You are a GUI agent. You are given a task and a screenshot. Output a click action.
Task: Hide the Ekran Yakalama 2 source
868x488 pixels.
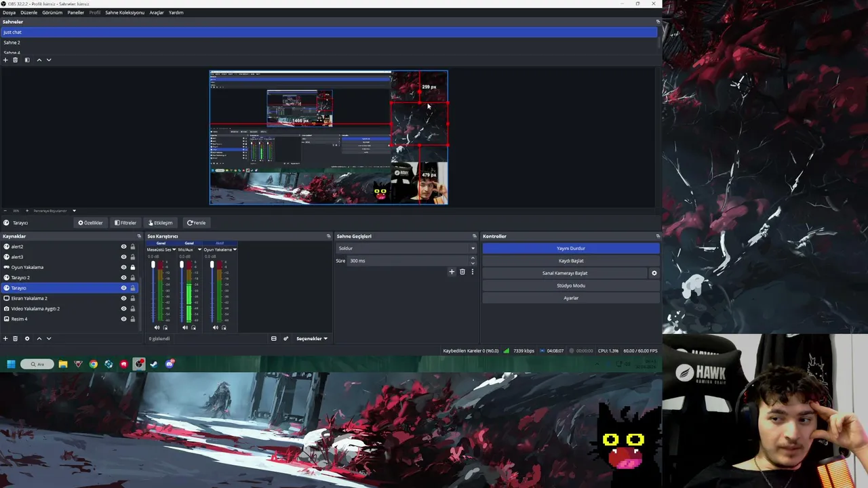(x=123, y=298)
